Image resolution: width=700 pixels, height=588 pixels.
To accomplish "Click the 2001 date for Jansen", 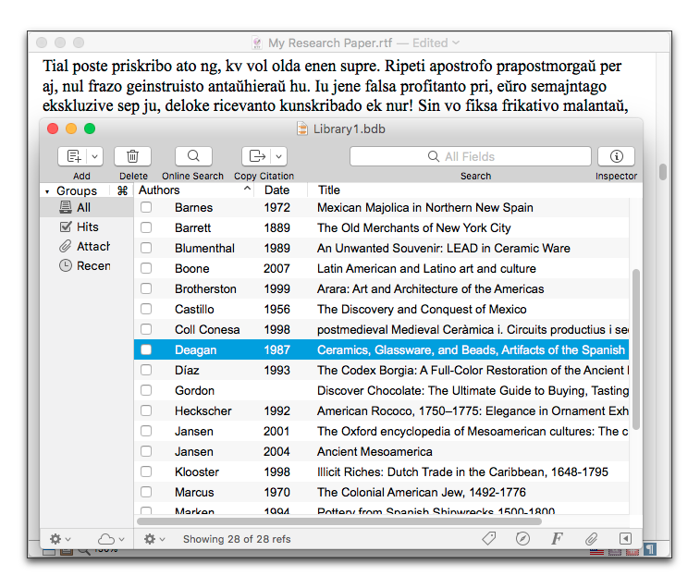I will [276, 431].
